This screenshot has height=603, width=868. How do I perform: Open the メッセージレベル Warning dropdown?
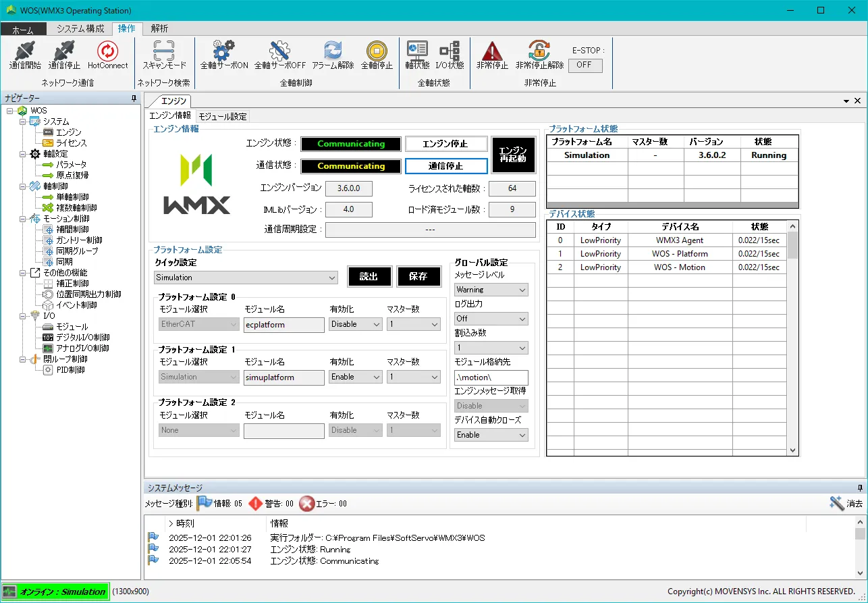(491, 290)
